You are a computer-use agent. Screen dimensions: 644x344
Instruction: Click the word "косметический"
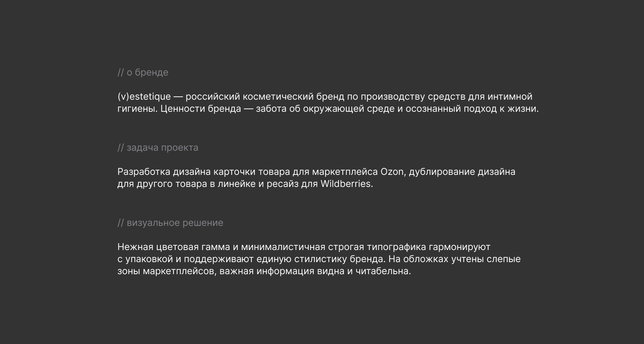[x=278, y=97]
